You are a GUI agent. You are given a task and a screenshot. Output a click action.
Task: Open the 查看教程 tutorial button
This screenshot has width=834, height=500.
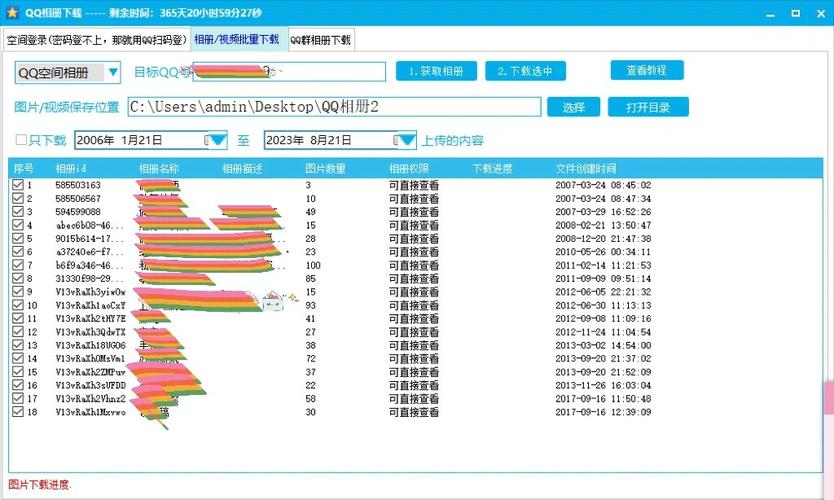(x=647, y=70)
